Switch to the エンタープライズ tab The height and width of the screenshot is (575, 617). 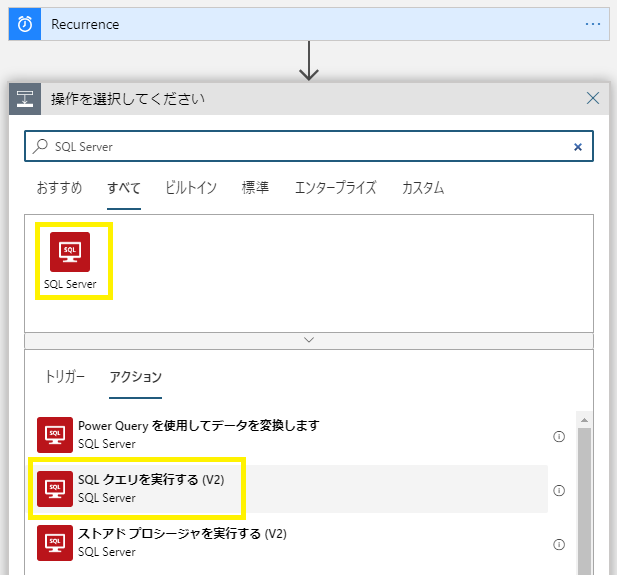click(x=336, y=188)
